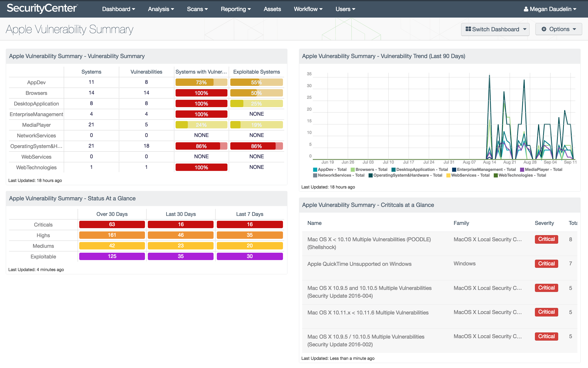Click Exploitable Last 7 Days count 30
Viewport: 588px width, 368px height.
[250, 256]
